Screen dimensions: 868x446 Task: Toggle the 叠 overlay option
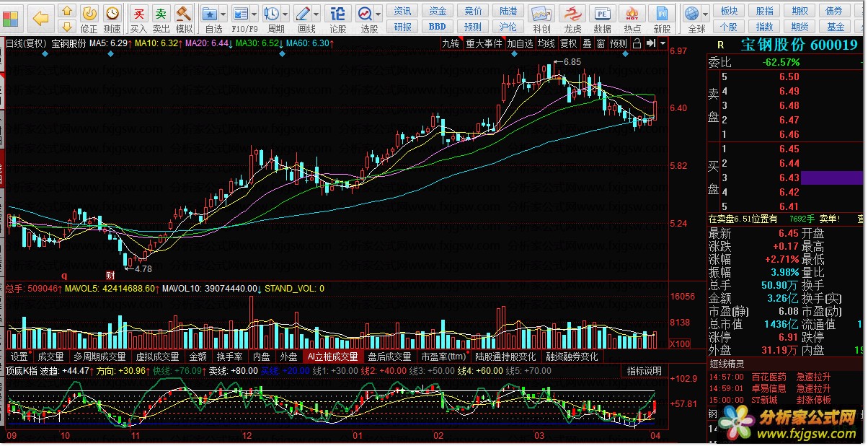point(587,43)
